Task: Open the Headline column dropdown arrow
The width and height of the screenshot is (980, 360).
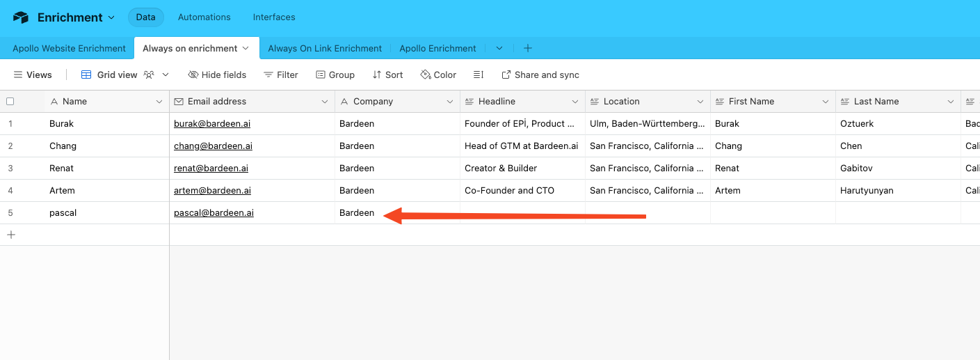Action: tap(575, 102)
